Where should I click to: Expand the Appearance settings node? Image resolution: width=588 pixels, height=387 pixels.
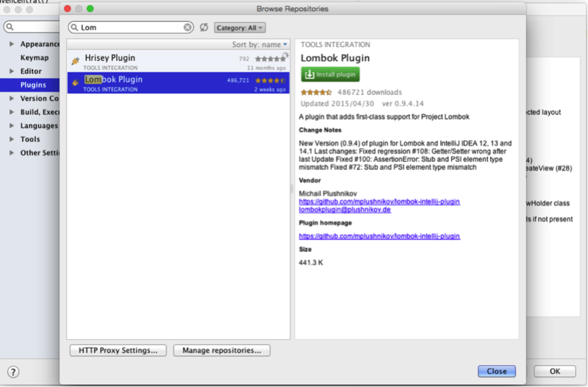[x=12, y=44]
